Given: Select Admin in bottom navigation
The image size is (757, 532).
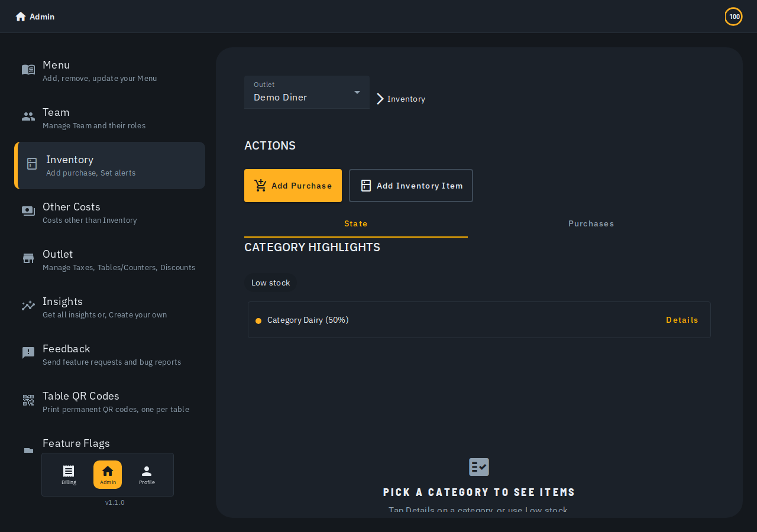Looking at the screenshot, I should (x=108, y=475).
